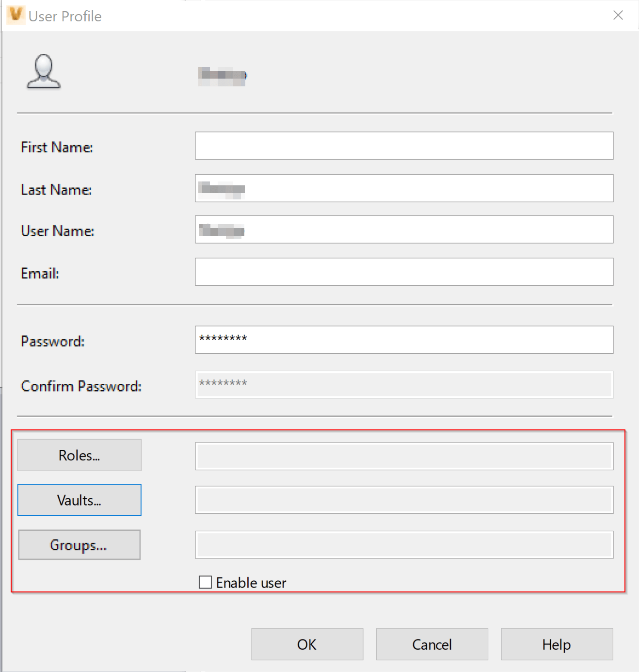Enable the user account checkbox

[x=205, y=581]
